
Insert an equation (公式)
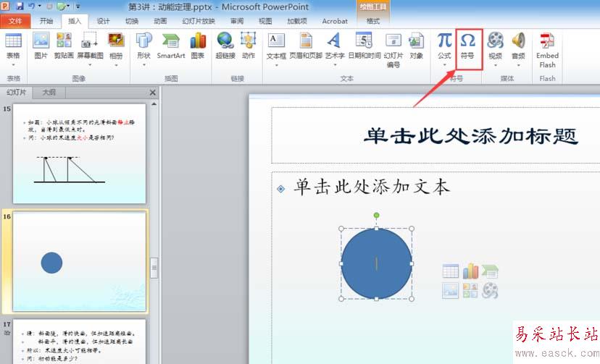tap(444, 46)
